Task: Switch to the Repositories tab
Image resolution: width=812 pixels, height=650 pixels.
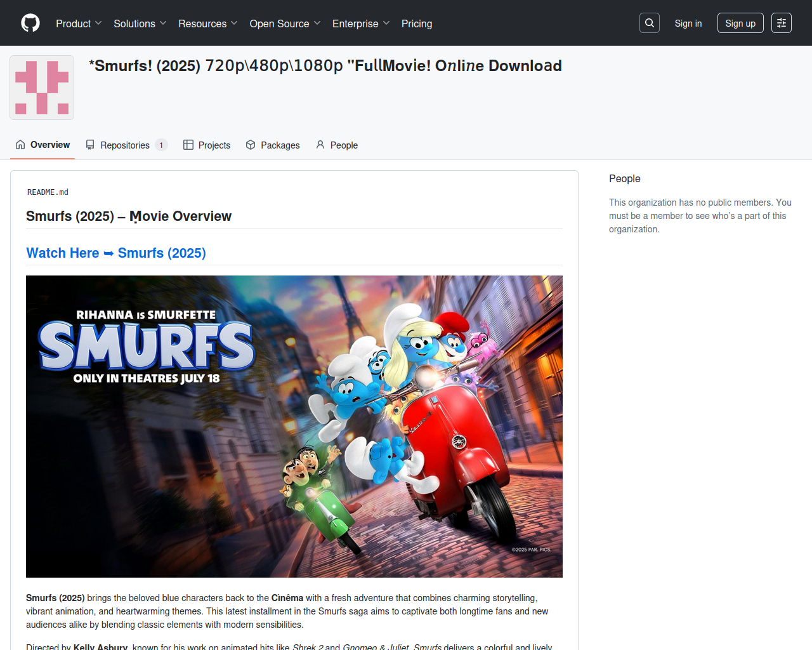Action: coord(126,145)
